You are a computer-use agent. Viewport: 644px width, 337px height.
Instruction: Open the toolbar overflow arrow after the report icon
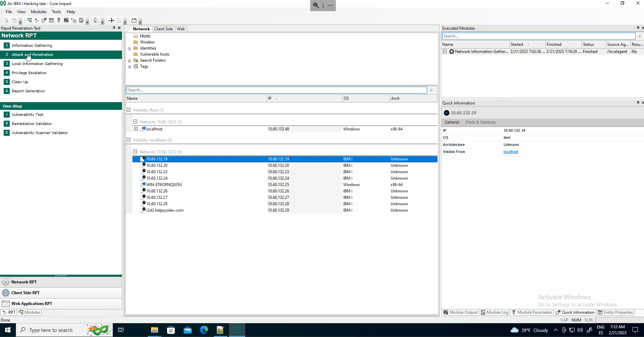[87, 21]
